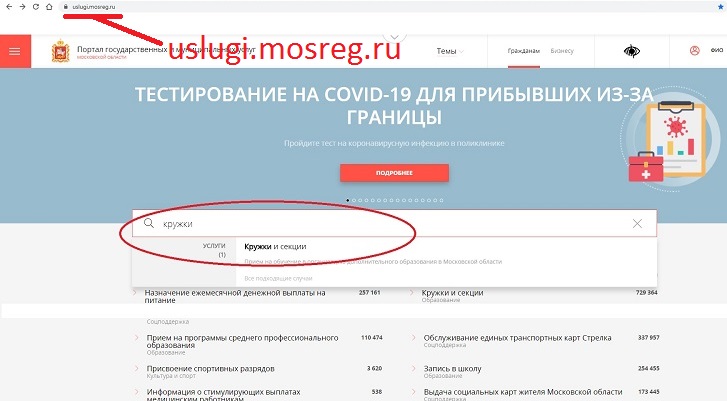Select Кружки и секции search suggestion

pyautogui.click(x=275, y=247)
